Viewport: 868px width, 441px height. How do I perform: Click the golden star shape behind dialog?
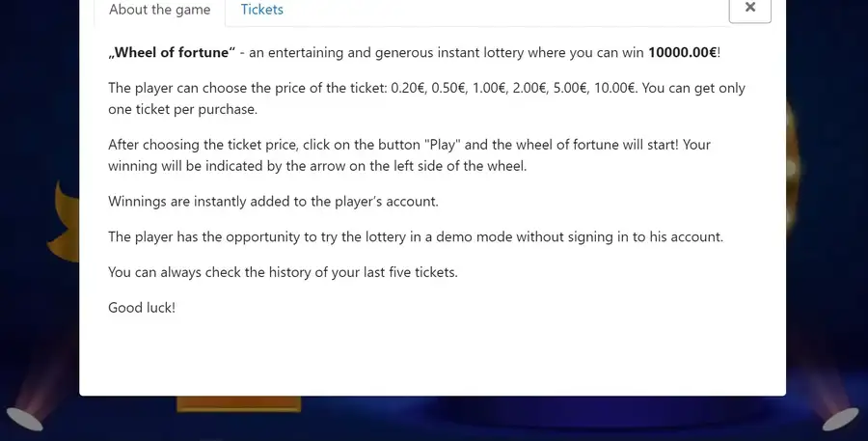point(66,223)
